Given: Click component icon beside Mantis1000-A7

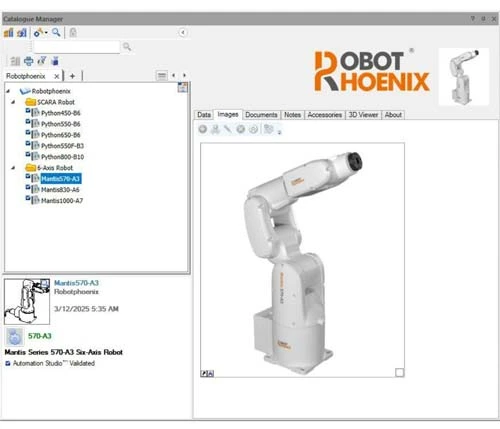Looking at the screenshot, I should pyautogui.click(x=35, y=200).
